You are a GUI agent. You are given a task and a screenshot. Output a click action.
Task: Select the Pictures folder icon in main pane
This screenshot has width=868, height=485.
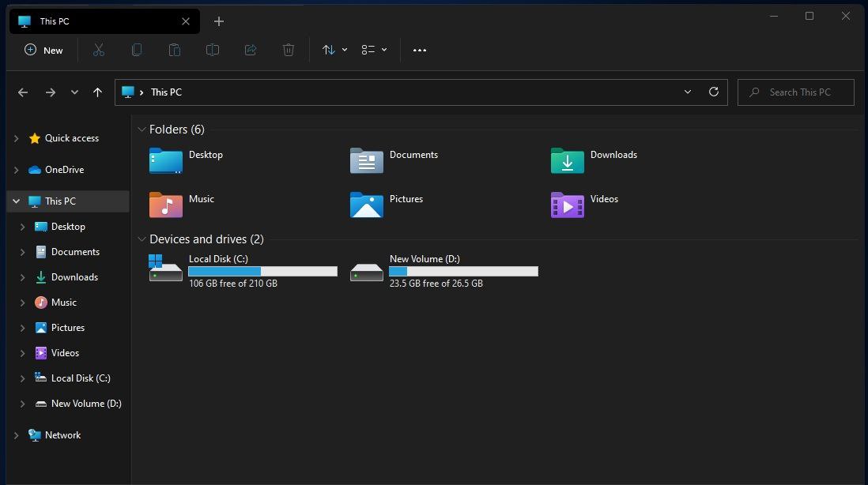[367, 205]
